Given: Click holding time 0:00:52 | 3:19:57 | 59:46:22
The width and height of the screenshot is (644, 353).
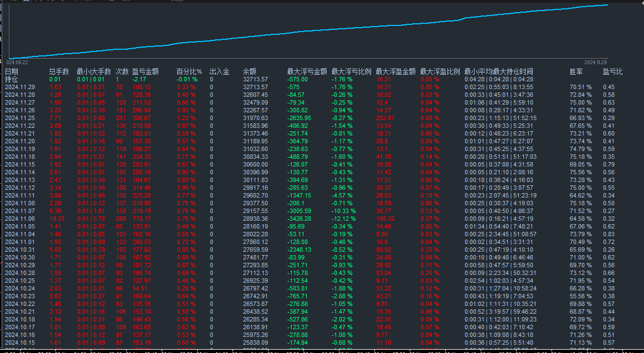Looking at the screenshot, I should [x=501, y=312].
